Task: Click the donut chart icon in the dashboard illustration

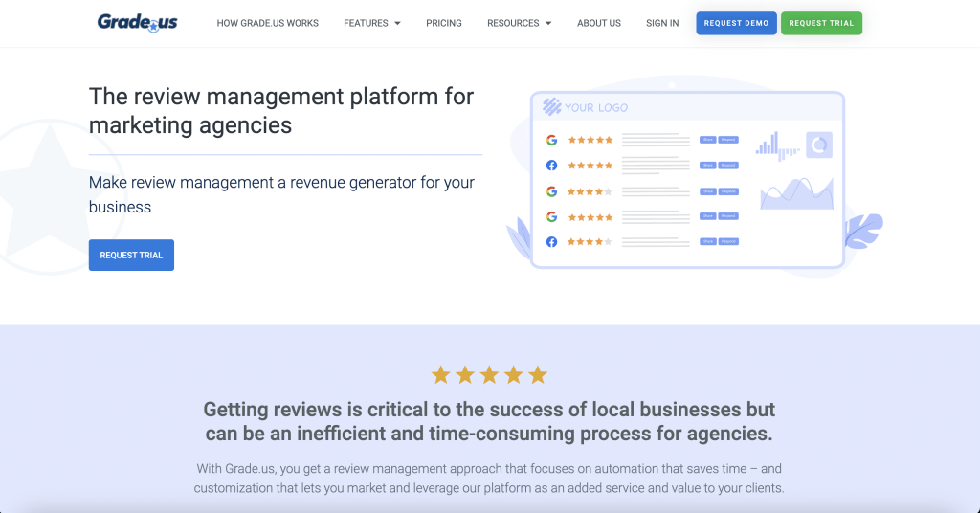Action: pos(819,145)
